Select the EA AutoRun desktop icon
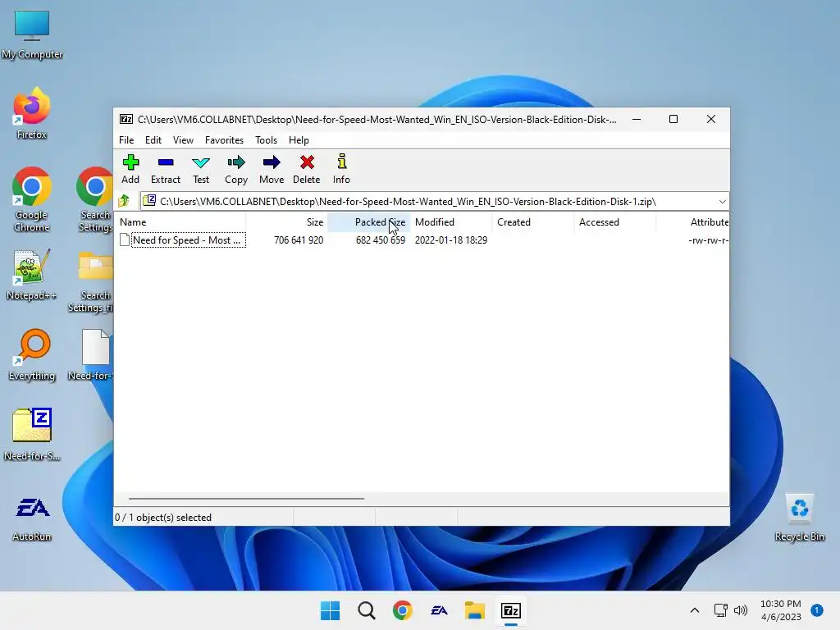 pos(32,518)
